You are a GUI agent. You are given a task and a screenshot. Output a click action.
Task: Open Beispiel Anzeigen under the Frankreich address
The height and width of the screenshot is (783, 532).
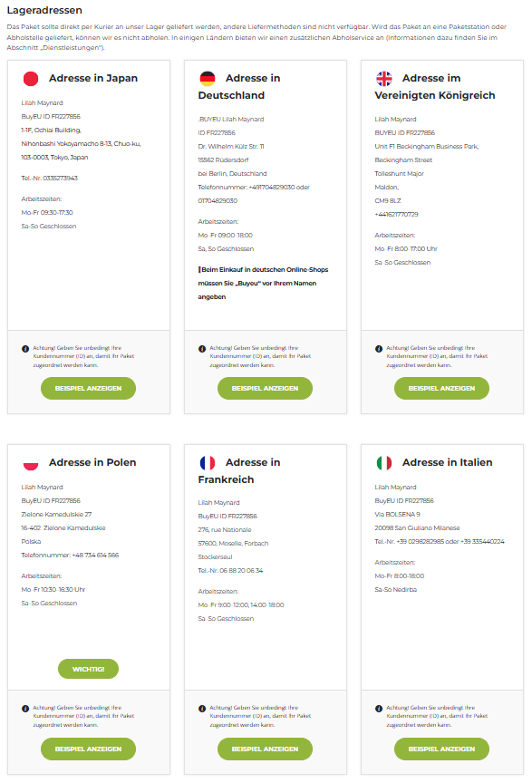tap(266, 749)
